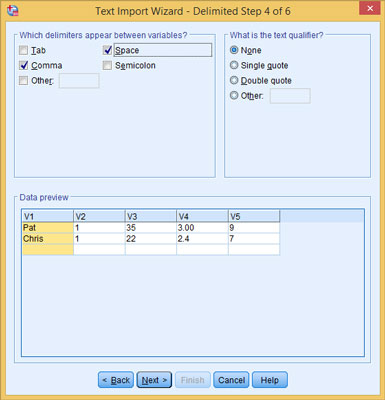Click the Other text qualifier field

290,96
